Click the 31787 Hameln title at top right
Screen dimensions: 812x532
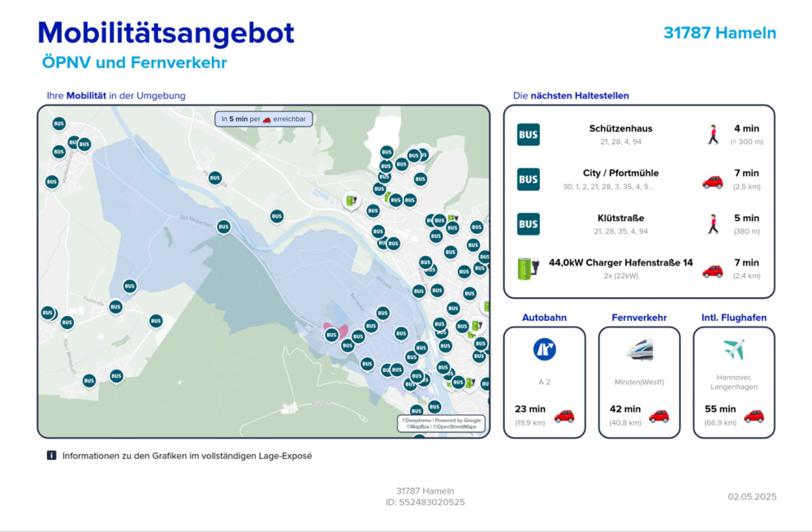click(x=719, y=33)
